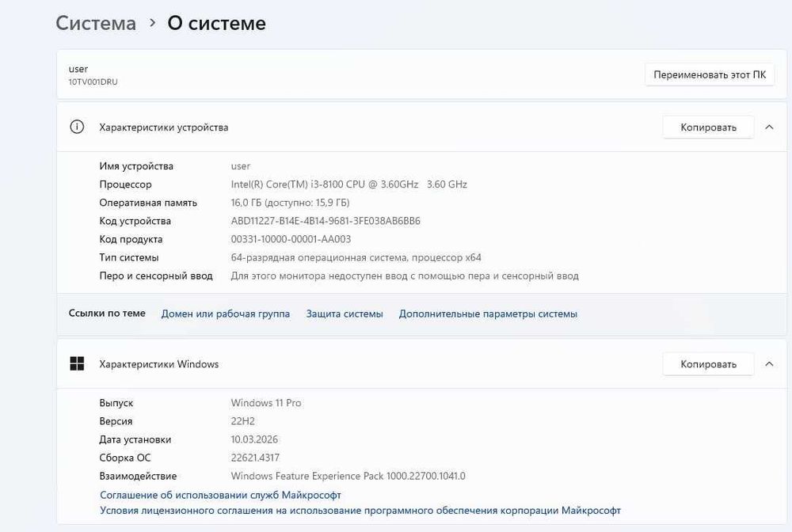This screenshot has height=532, width=792.
Task: Click the Взаимодействие label
Action: point(138,476)
